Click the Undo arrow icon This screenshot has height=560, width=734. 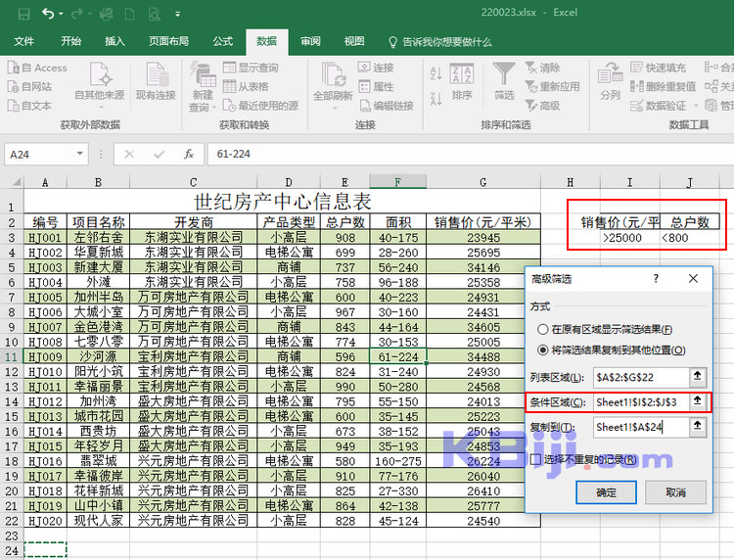click(x=48, y=14)
